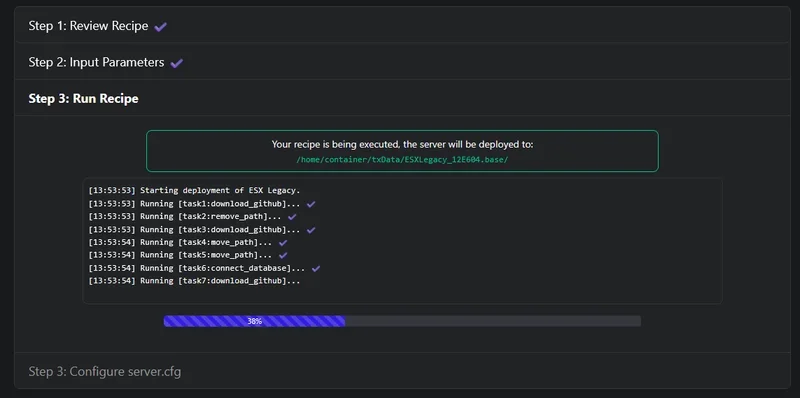The height and width of the screenshot is (398, 800).
Task: Expand the Step 2: Input Parameters section
Action: pos(402,62)
